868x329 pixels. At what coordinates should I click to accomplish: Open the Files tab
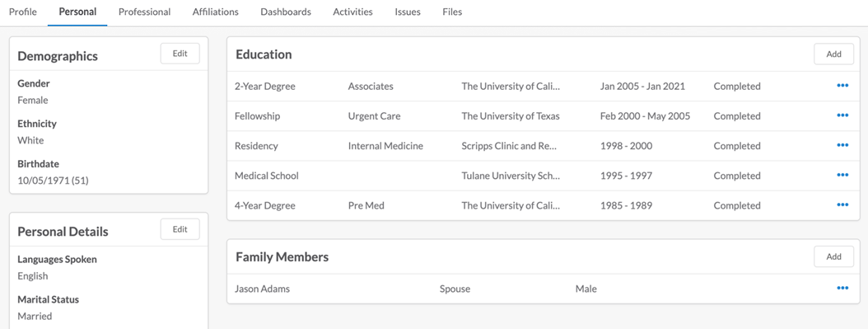tap(452, 12)
